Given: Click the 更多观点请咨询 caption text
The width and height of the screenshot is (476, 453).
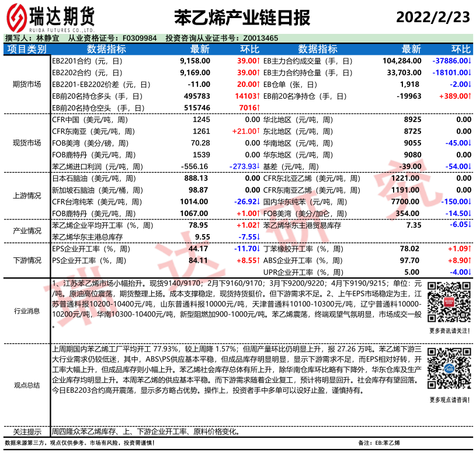Looking at the screenshot, I should coord(448,399).
